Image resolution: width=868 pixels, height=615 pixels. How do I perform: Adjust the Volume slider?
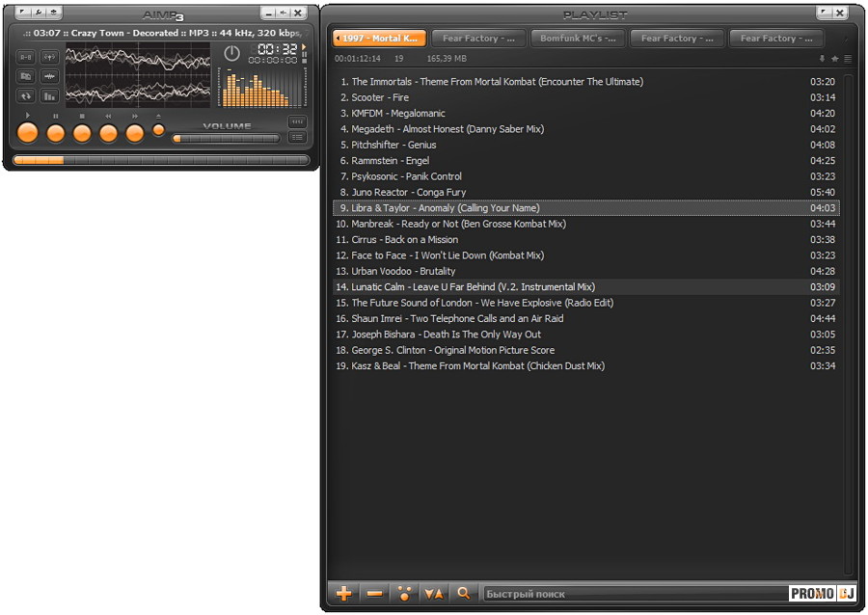[x=226, y=139]
